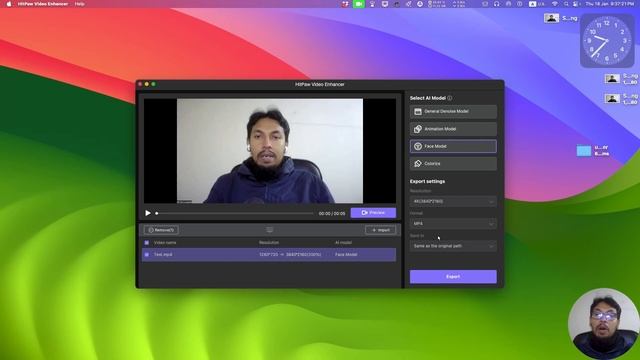Click the Face Model cell in the video row
This screenshot has height=360, width=640.
point(346,255)
